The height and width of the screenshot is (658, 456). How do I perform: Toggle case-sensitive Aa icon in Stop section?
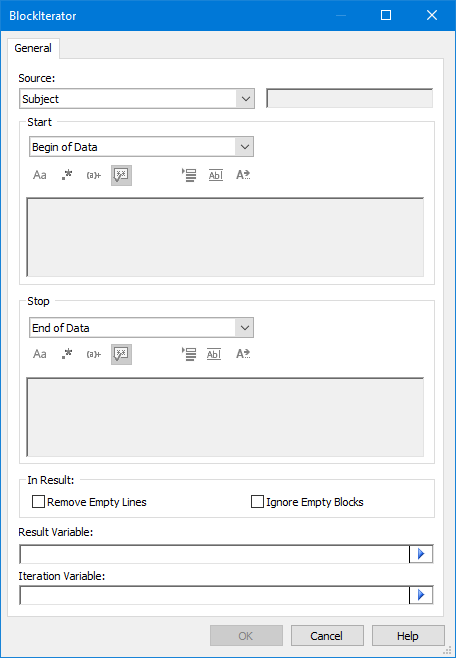(40, 354)
